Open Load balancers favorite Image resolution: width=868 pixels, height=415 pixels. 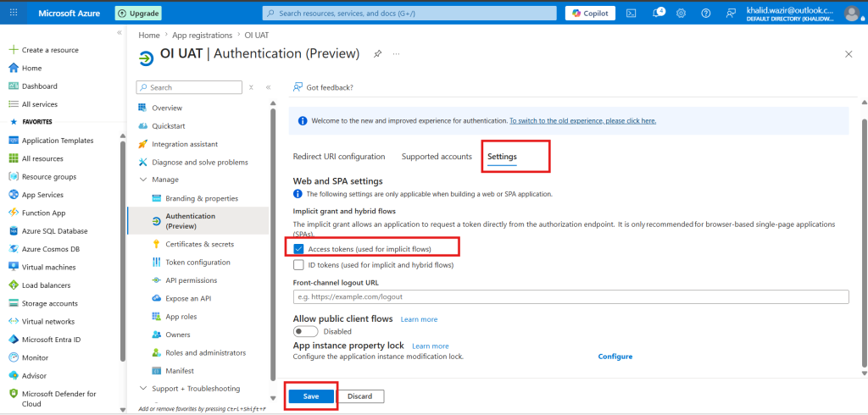point(47,285)
